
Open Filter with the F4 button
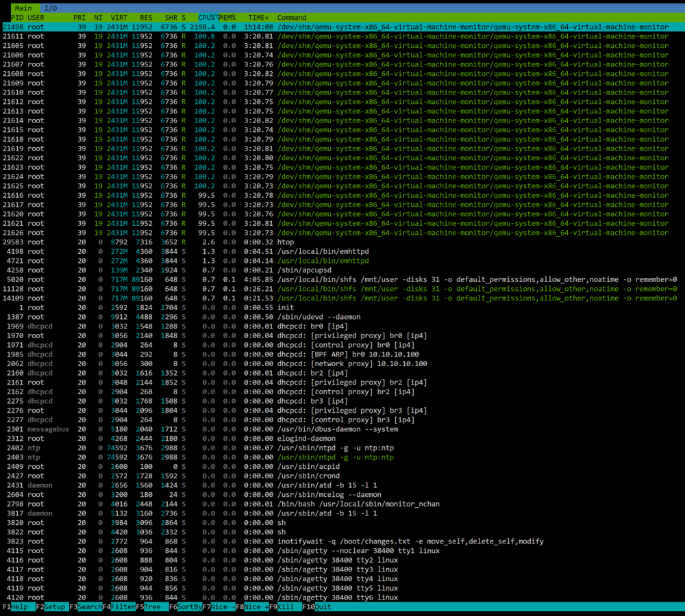click(x=119, y=607)
